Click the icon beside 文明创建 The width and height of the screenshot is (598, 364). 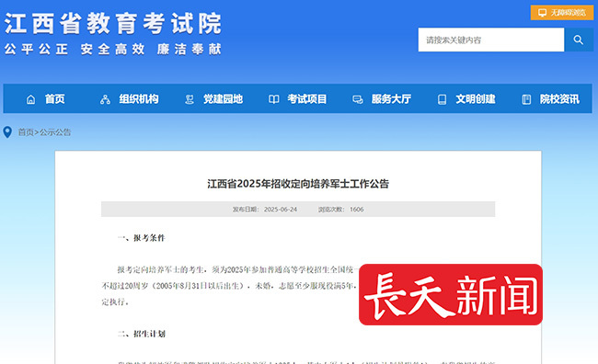tap(442, 99)
